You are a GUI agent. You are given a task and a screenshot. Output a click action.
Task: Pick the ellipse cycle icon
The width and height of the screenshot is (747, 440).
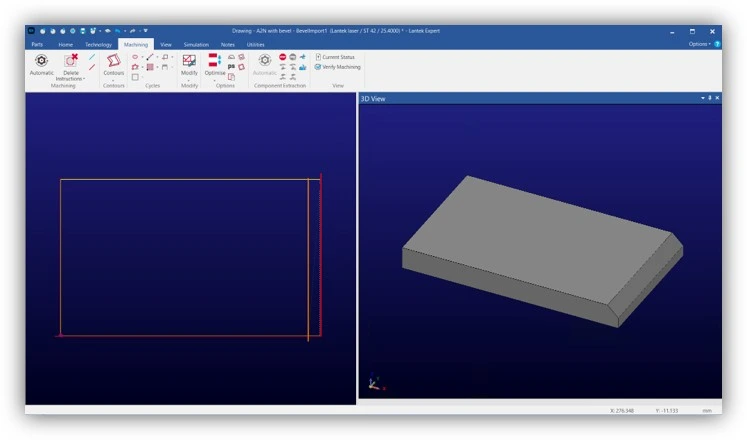tap(135, 57)
